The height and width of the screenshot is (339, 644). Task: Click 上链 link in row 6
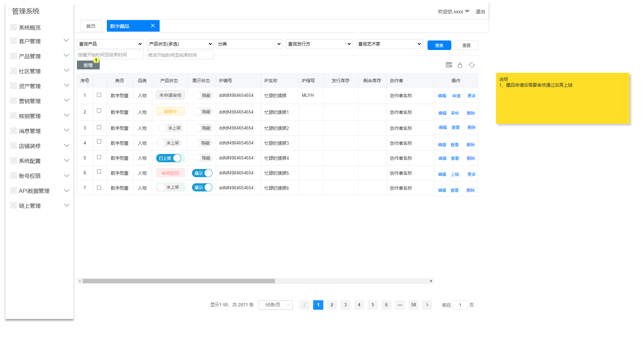point(455,174)
